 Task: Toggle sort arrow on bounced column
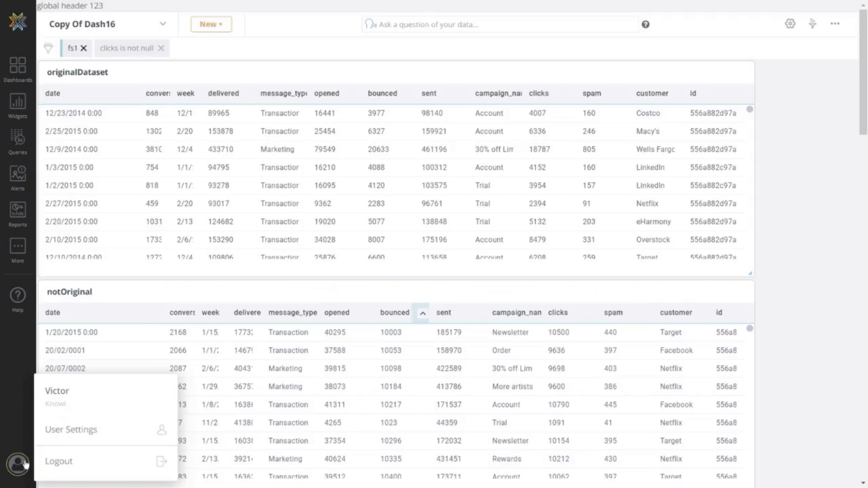point(422,313)
